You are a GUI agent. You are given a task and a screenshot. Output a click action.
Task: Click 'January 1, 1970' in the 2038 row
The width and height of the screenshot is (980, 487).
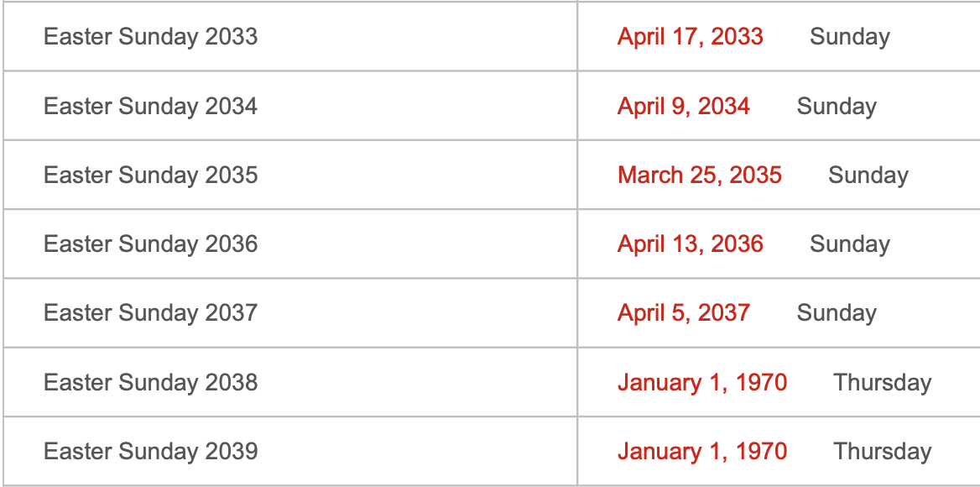coord(702,383)
